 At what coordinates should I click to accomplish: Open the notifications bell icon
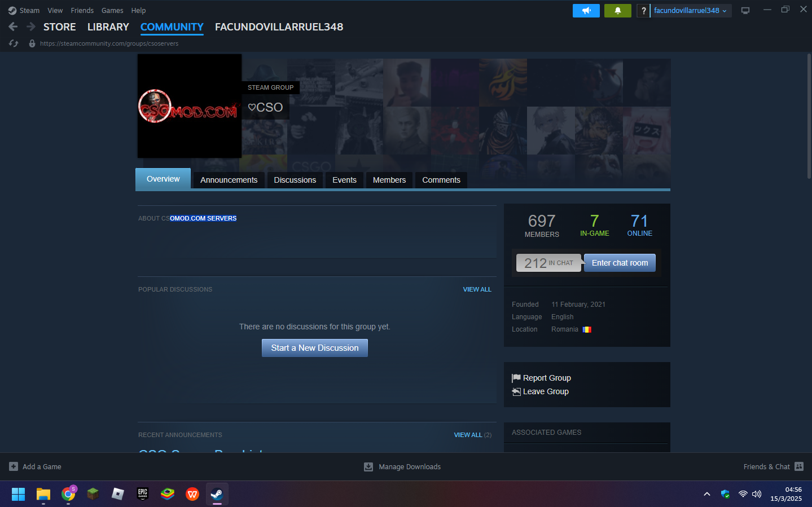(617, 11)
